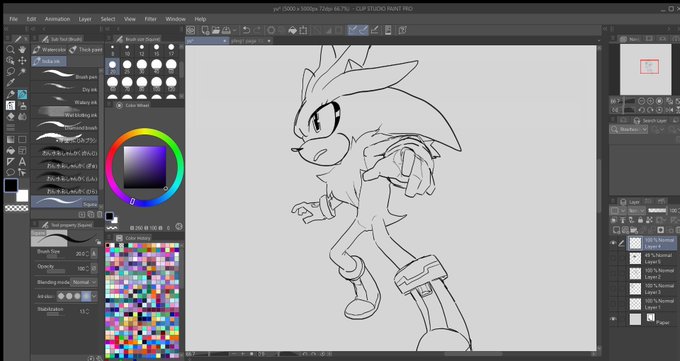680x361 pixels.
Task: Open the layer palette color dropdown
Action: [x=618, y=210]
